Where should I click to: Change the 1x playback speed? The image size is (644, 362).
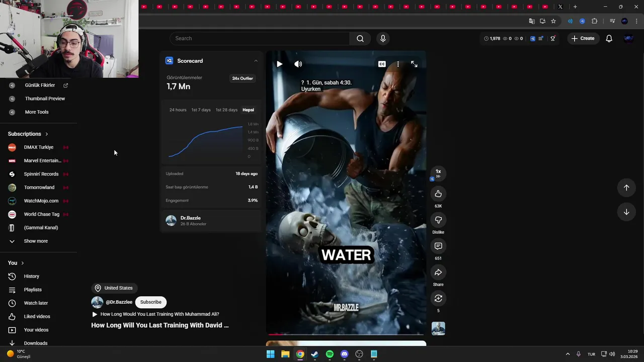click(x=438, y=173)
